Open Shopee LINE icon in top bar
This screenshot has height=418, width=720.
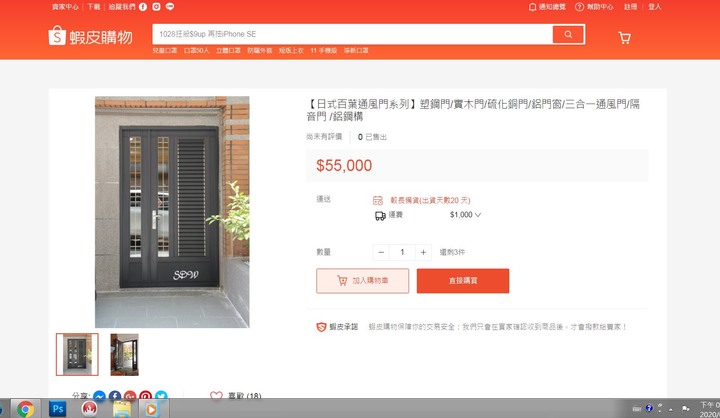point(170,7)
